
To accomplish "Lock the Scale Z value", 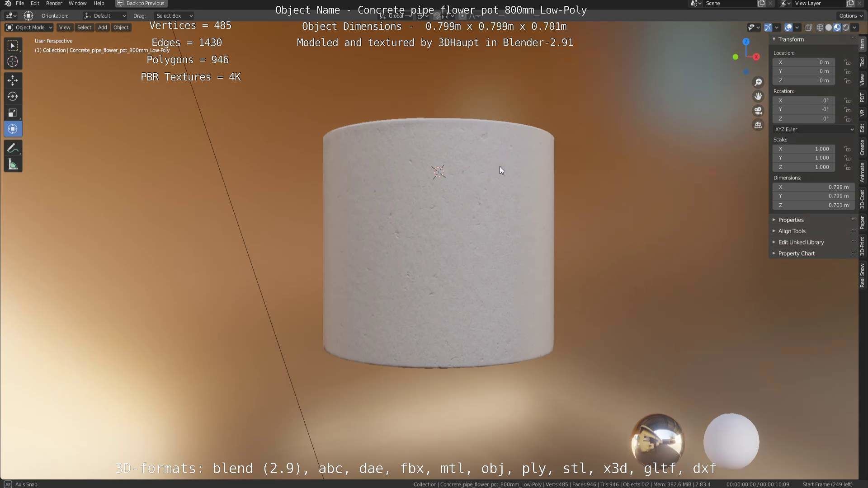I will [x=847, y=167].
